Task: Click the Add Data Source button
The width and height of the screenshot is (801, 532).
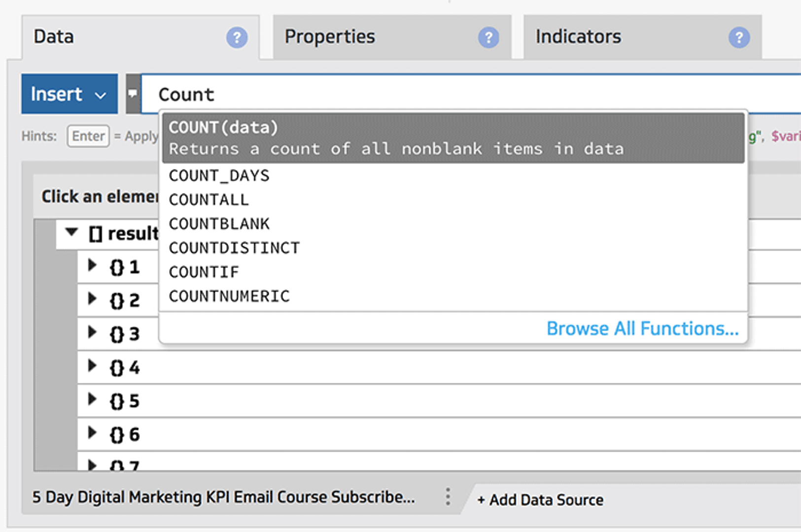Action: 540,499
